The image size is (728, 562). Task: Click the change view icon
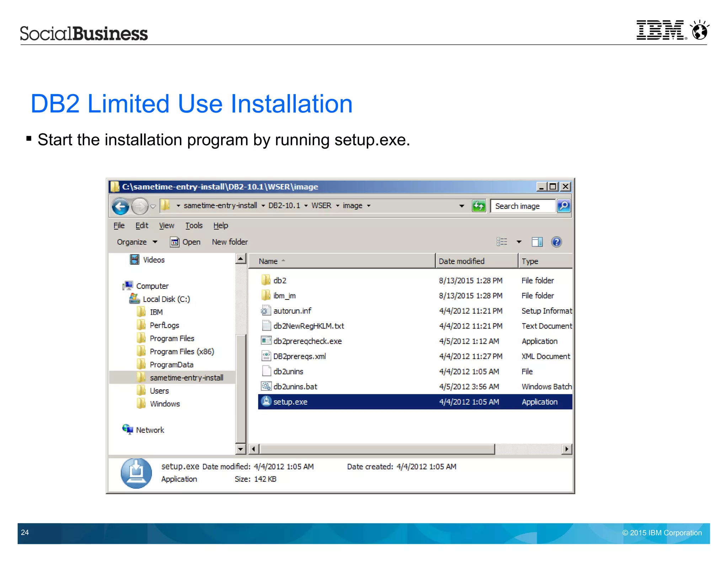502,242
